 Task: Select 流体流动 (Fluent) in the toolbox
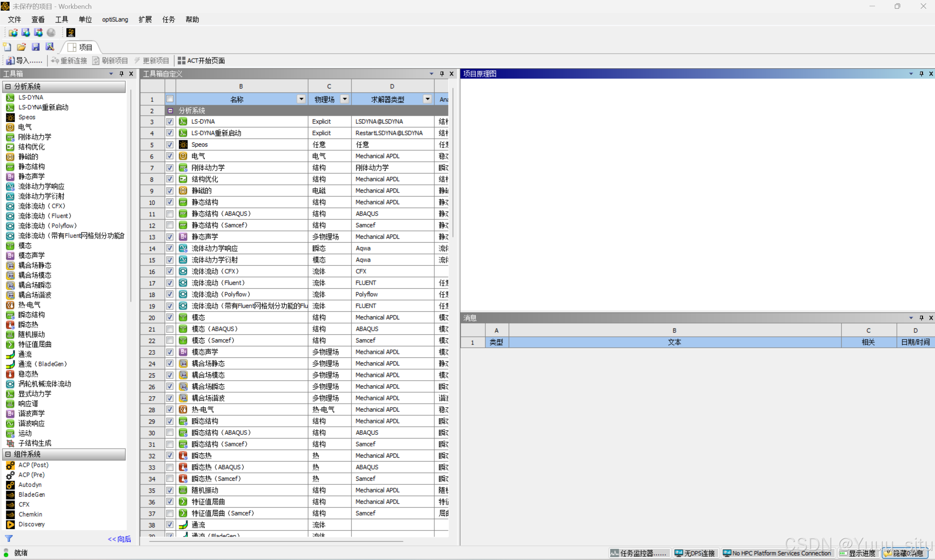45,216
